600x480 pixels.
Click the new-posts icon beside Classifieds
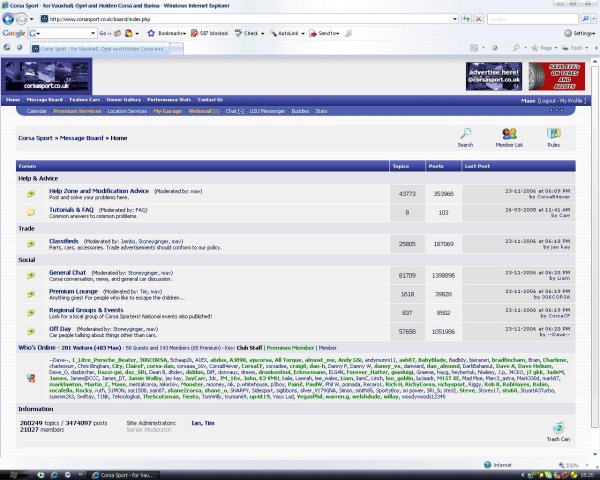[x=31, y=244]
